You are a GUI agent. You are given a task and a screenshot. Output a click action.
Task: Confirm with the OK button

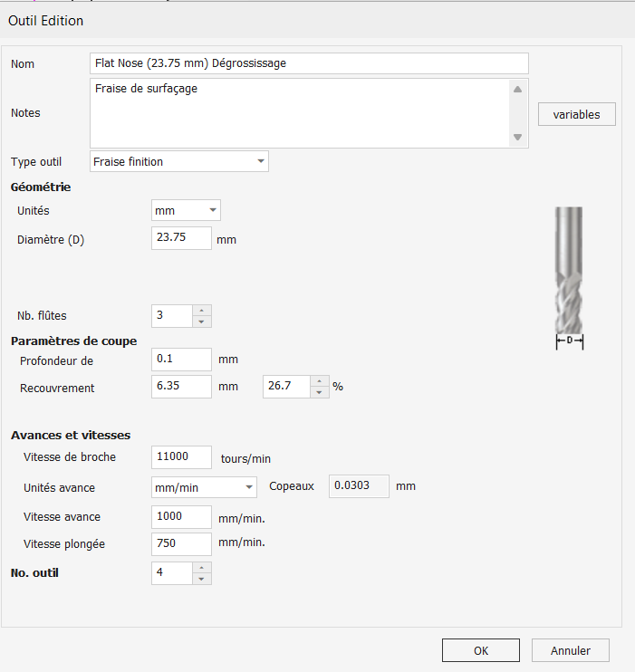click(481, 650)
